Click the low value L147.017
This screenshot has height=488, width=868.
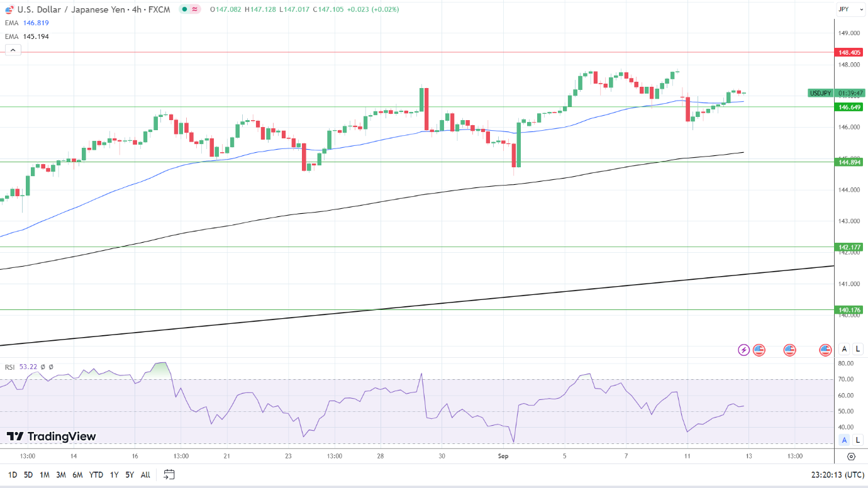tap(294, 9)
